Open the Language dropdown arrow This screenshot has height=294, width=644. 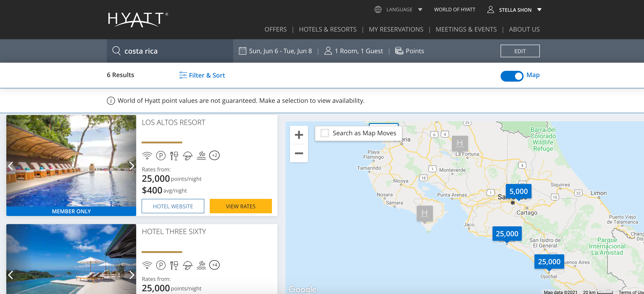[420, 10]
